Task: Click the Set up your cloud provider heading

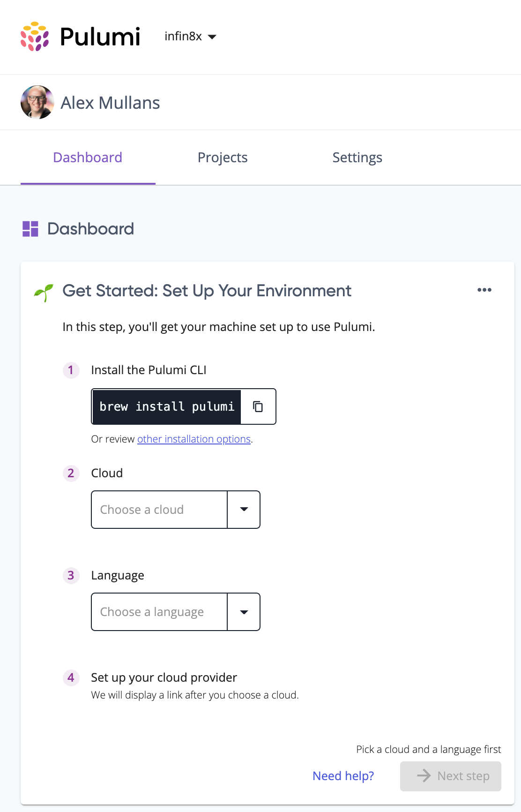Action: click(x=164, y=677)
